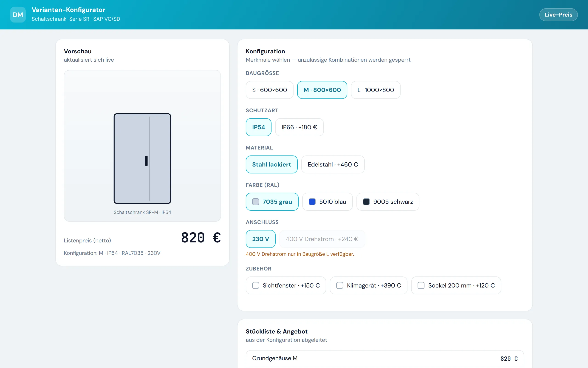Pick the 7035 grau color
This screenshot has width=588, height=368.
(272, 201)
